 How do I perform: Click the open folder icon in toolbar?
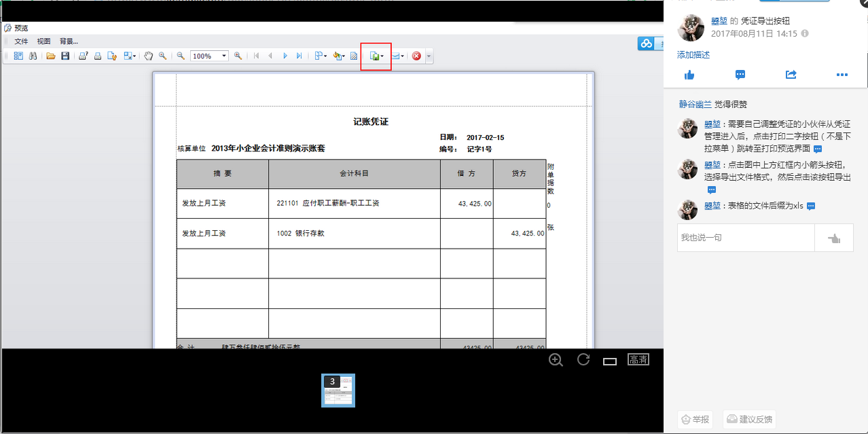(x=51, y=56)
